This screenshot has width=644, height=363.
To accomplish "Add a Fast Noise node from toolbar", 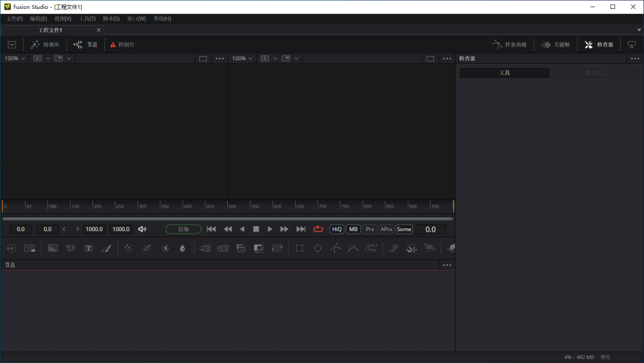I will pos(70,248).
